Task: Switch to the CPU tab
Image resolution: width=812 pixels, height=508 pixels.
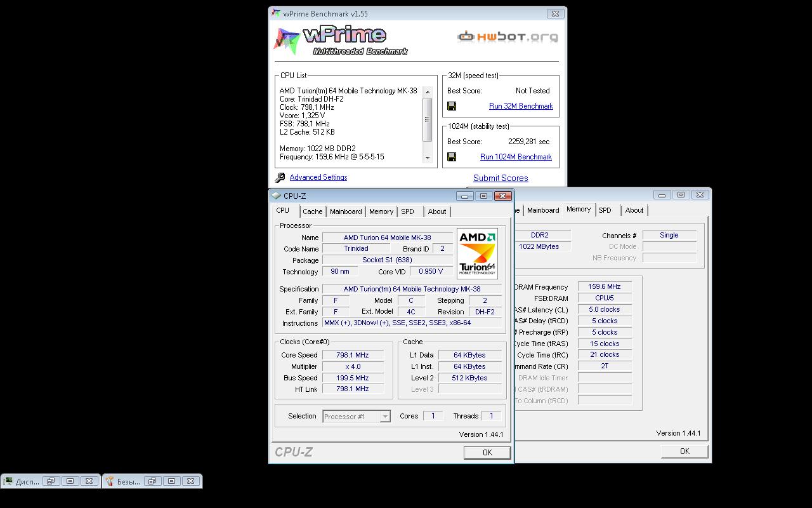Action: click(x=283, y=210)
